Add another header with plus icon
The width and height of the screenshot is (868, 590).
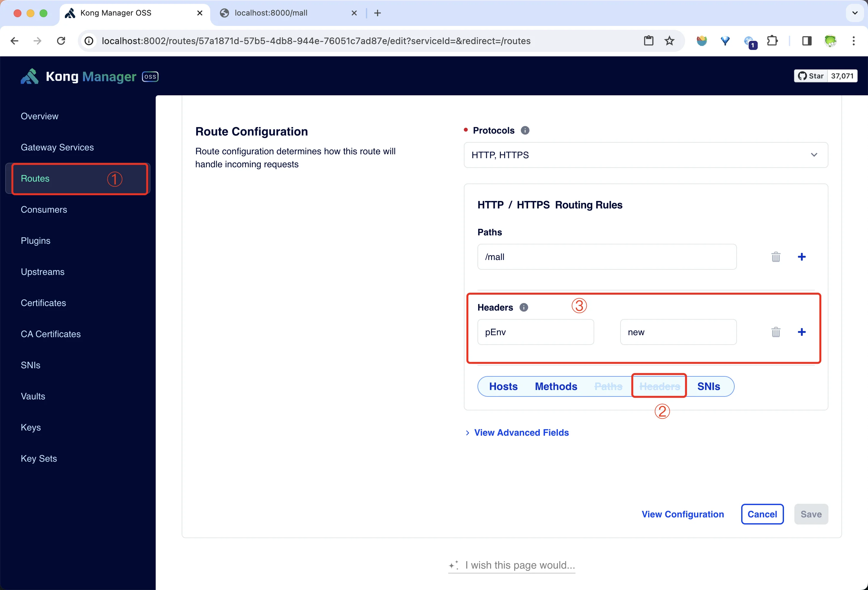pos(802,332)
